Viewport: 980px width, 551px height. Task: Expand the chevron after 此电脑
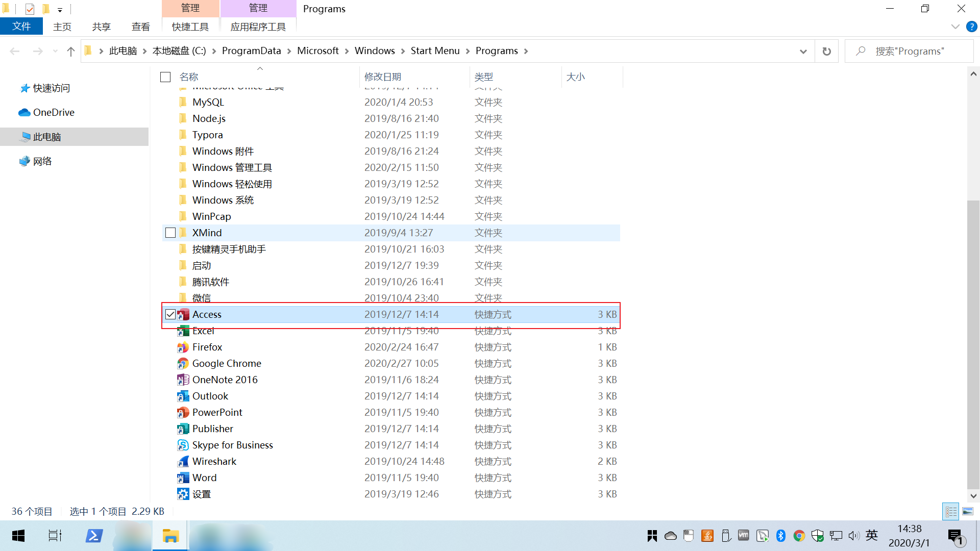[x=144, y=51]
